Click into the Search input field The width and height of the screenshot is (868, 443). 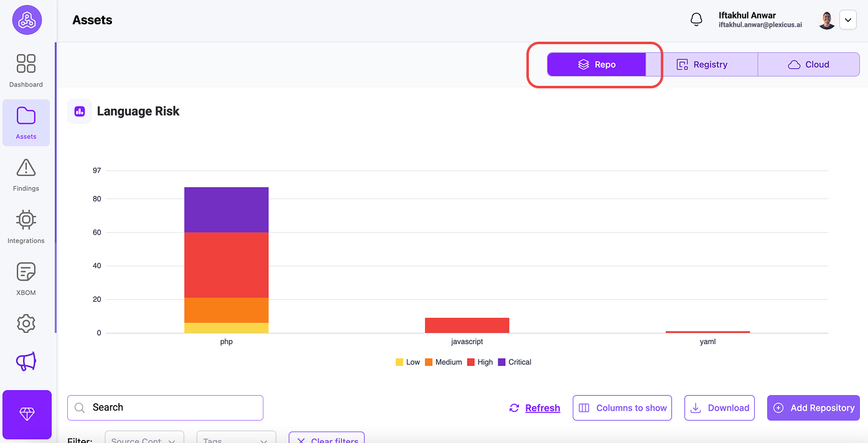[x=165, y=408]
